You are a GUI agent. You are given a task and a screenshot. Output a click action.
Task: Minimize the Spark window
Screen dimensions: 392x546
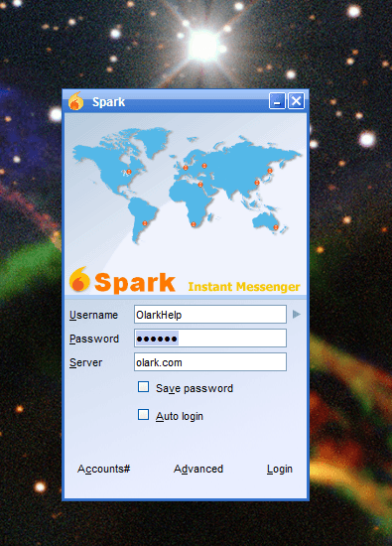(x=277, y=101)
